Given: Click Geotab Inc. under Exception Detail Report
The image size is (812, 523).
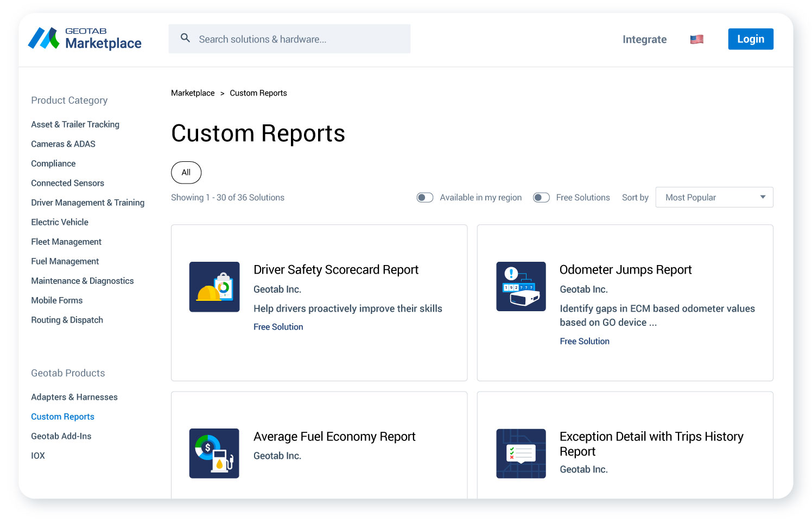Looking at the screenshot, I should [x=583, y=469].
